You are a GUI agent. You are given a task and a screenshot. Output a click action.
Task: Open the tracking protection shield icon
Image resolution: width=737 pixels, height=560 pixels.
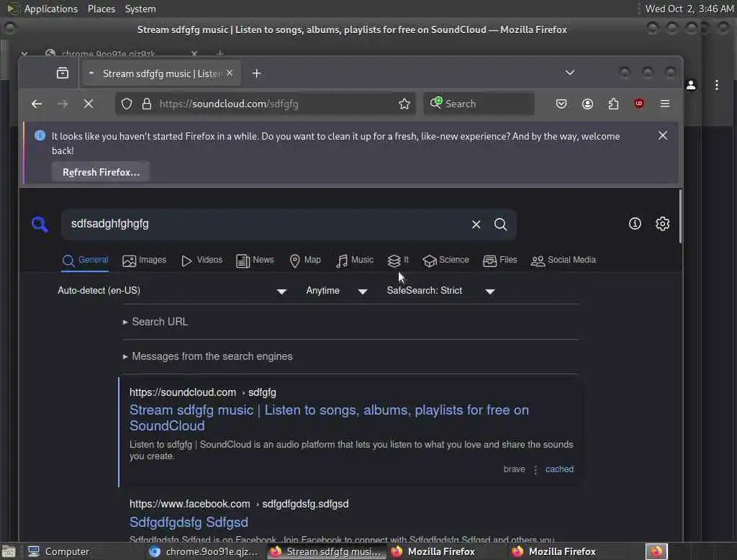[x=127, y=104]
